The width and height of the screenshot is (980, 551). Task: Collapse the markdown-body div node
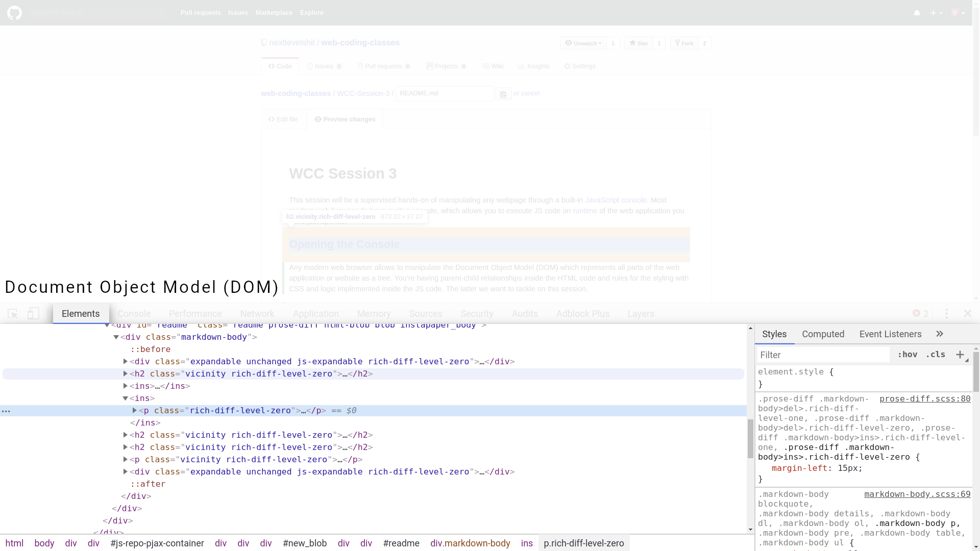pyautogui.click(x=116, y=337)
